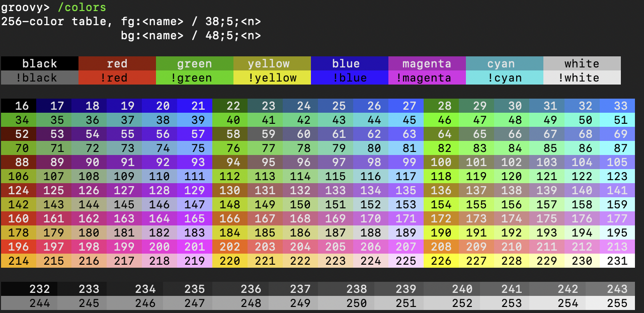644x313 pixels.
Task: Select the red color swatch
Action: click(117, 63)
